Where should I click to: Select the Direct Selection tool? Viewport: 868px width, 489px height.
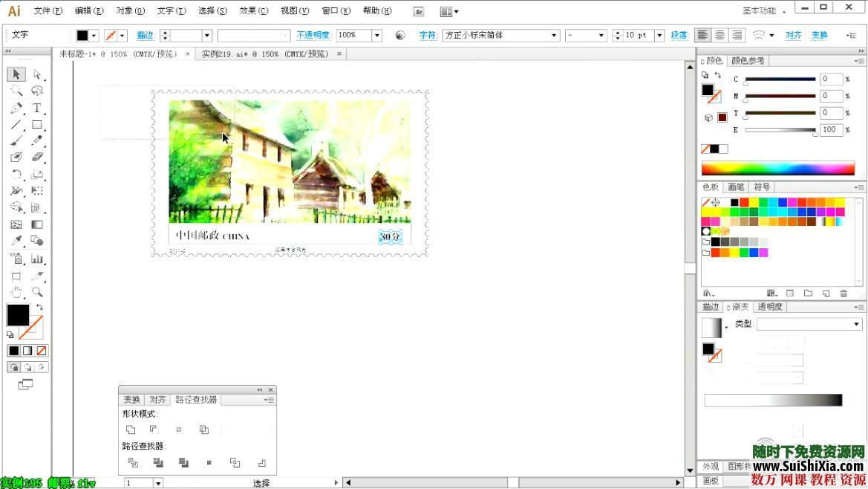tap(36, 74)
